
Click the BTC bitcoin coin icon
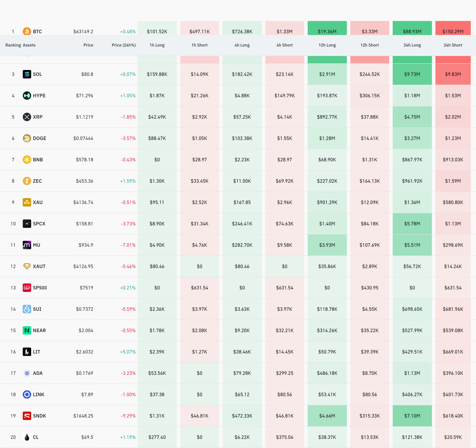pos(27,31)
